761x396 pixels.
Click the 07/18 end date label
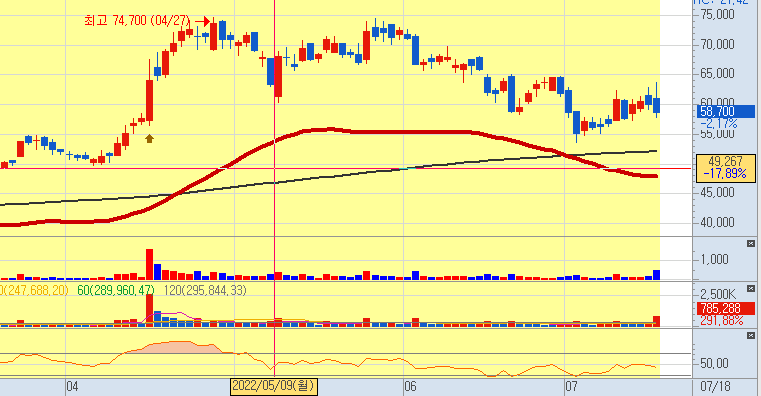click(x=715, y=387)
